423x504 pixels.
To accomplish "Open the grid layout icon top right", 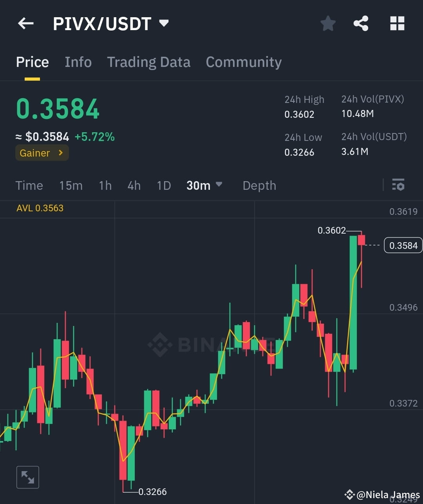I will (x=397, y=23).
